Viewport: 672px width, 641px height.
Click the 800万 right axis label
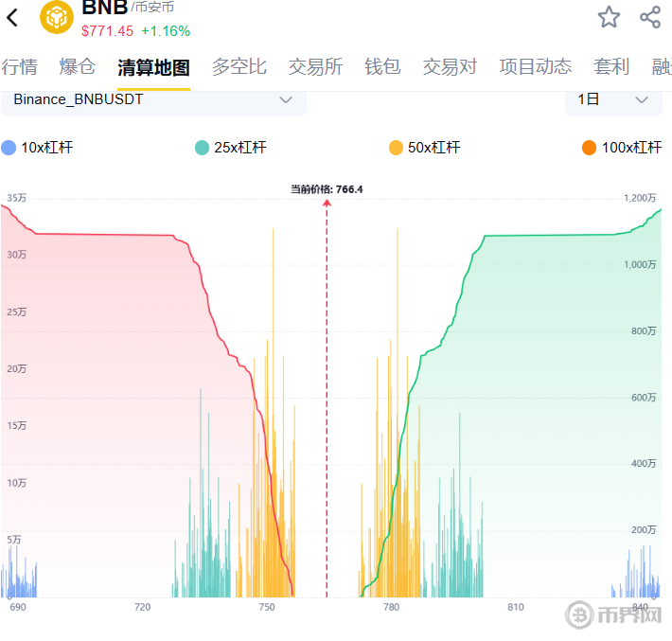click(644, 331)
